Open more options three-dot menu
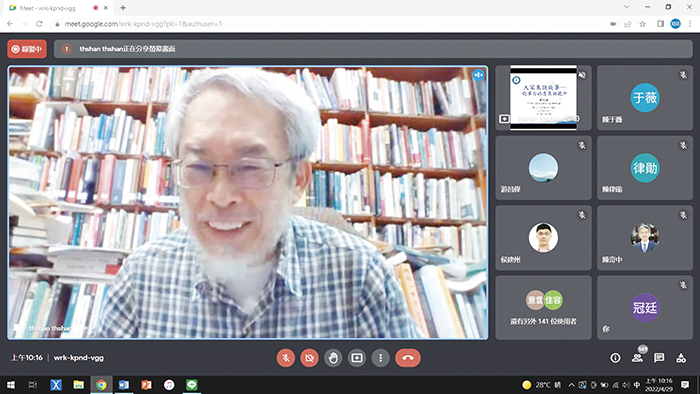 (x=380, y=358)
